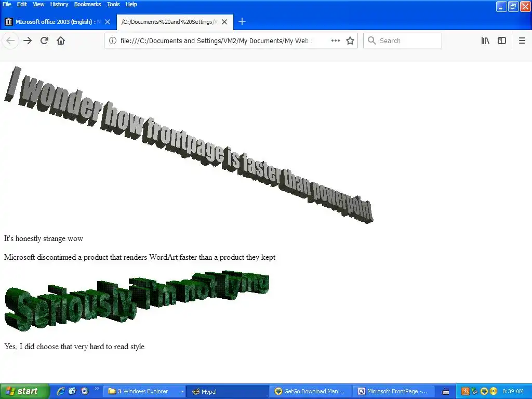
Task: Open the Windows start menu
Action: (24, 391)
